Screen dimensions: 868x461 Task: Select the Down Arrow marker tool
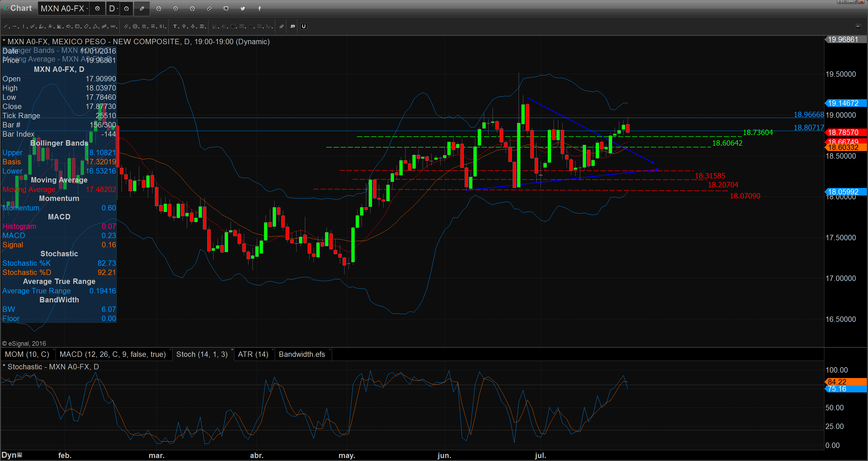coord(193,26)
